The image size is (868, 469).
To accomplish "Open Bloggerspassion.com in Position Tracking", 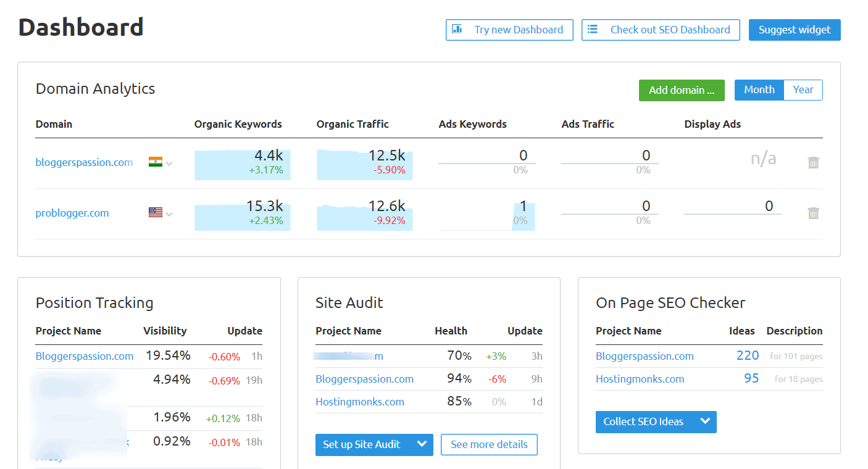I will pos(85,356).
